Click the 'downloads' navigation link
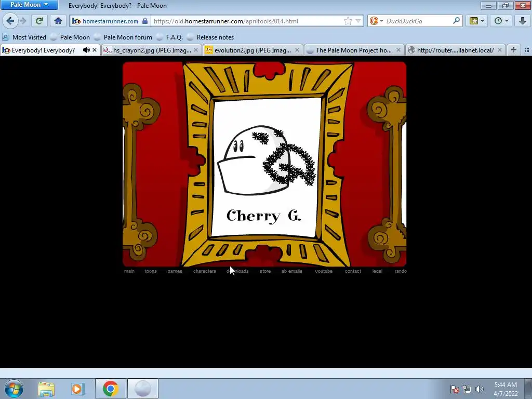The width and height of the screenshot is (532, 399). pyautogui.click(x=237, y=271)
